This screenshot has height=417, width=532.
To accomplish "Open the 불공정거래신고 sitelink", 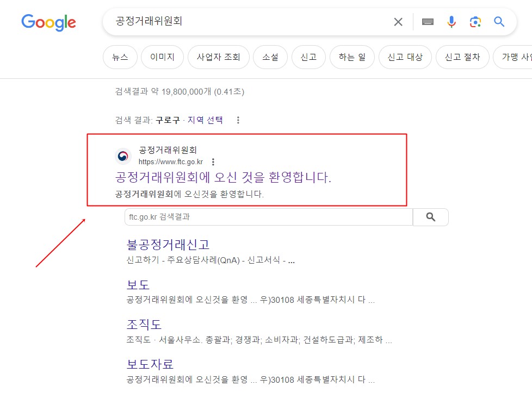I will (x=168, y=245).
